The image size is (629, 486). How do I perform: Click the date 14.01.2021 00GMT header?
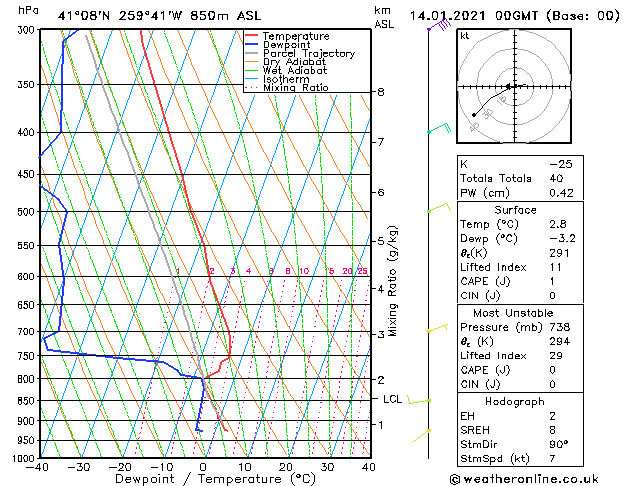click(514, 16)
